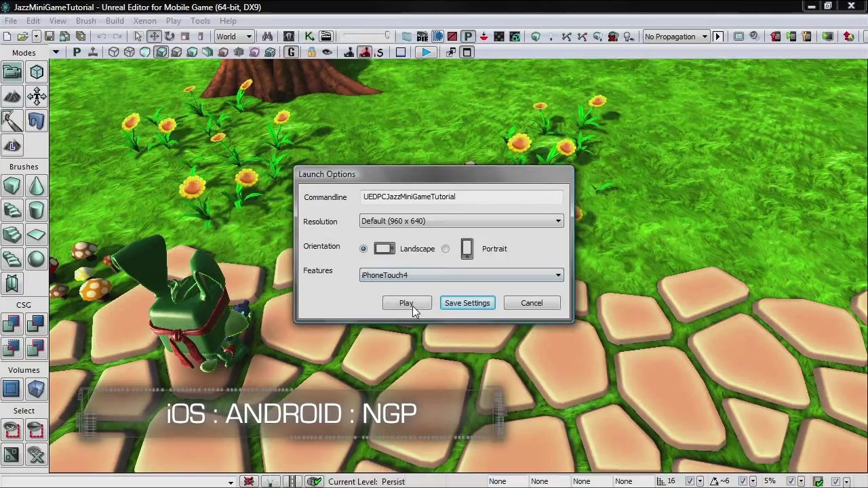Viewport: 868px width, 488px height.
Task: Click the CSG Subtract icon
Action: (x=37, y=324)
